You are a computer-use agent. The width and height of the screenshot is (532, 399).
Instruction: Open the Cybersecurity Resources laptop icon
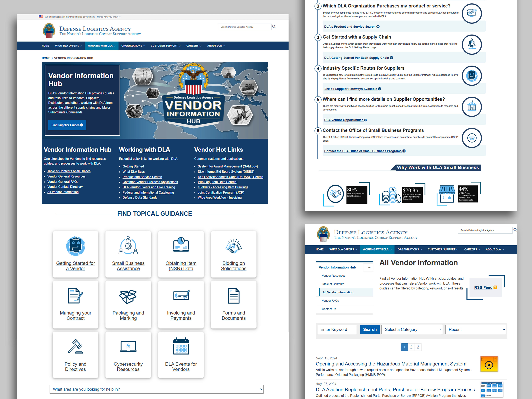click(x=128, y=347)
